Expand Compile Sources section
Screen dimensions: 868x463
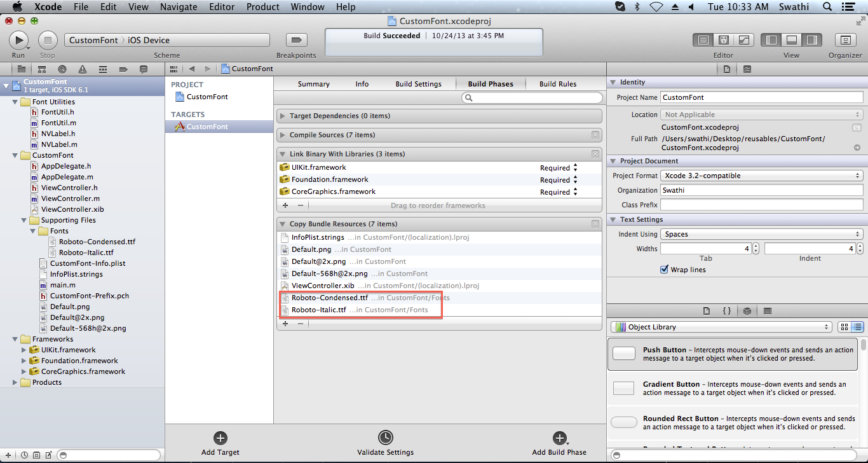point(282,135)
